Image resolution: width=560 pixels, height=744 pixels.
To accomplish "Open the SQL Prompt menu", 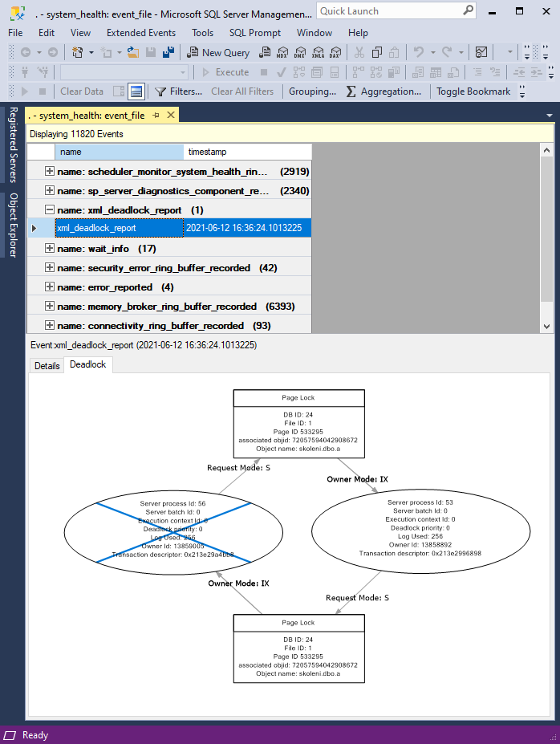I will tap(255, 33).
